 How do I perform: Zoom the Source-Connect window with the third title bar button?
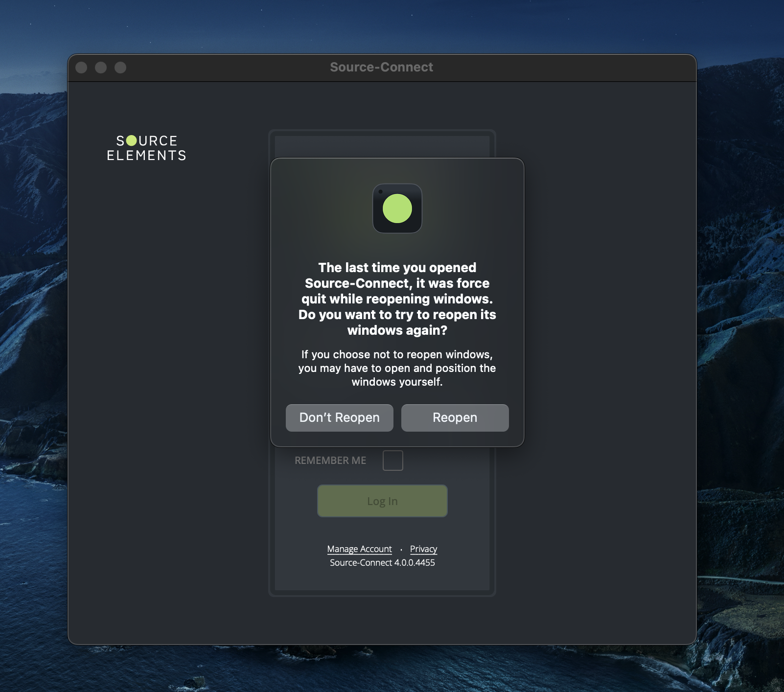(120, 68)
